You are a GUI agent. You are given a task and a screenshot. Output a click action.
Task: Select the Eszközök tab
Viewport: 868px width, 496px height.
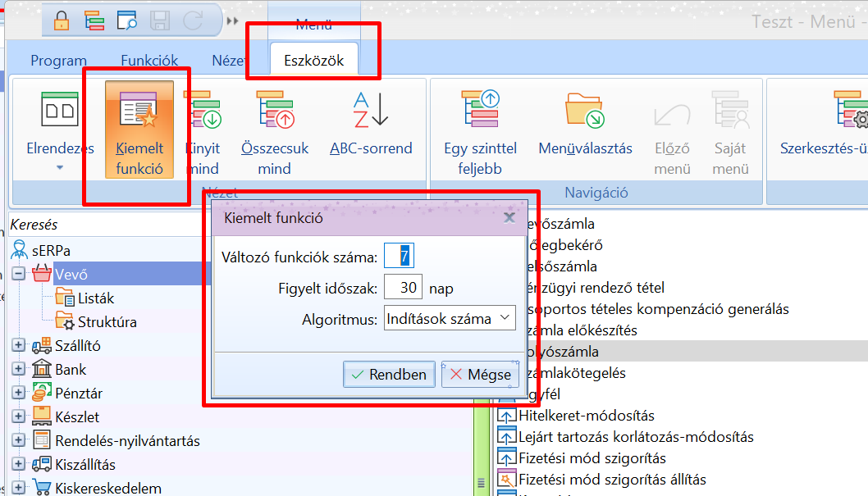point(314,61)
